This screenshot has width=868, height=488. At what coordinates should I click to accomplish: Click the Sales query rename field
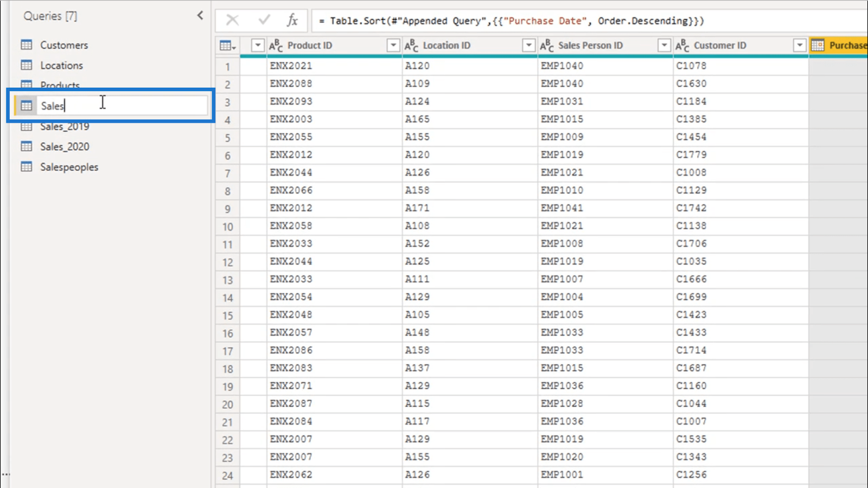pyautogui.click(x=122, y=106)
